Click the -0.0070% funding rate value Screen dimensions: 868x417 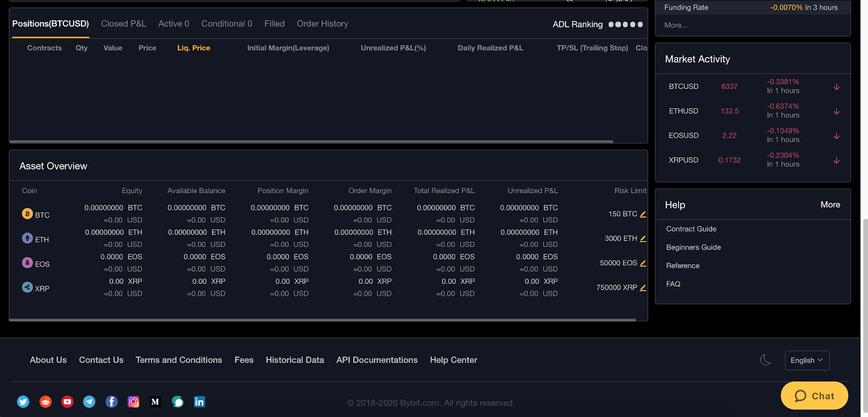(787, 8)
